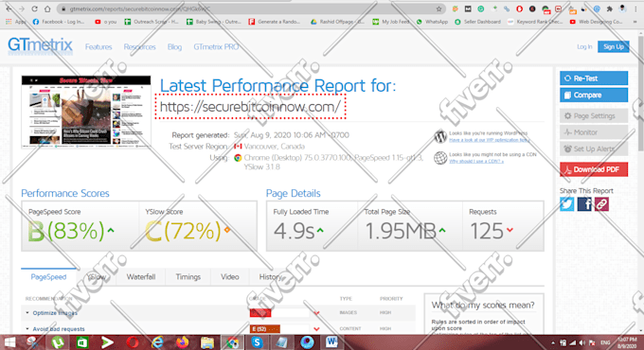The height and width of the screenshot is (350, 644).
Task: Share report on Twitter
Action: click(566, 204)
